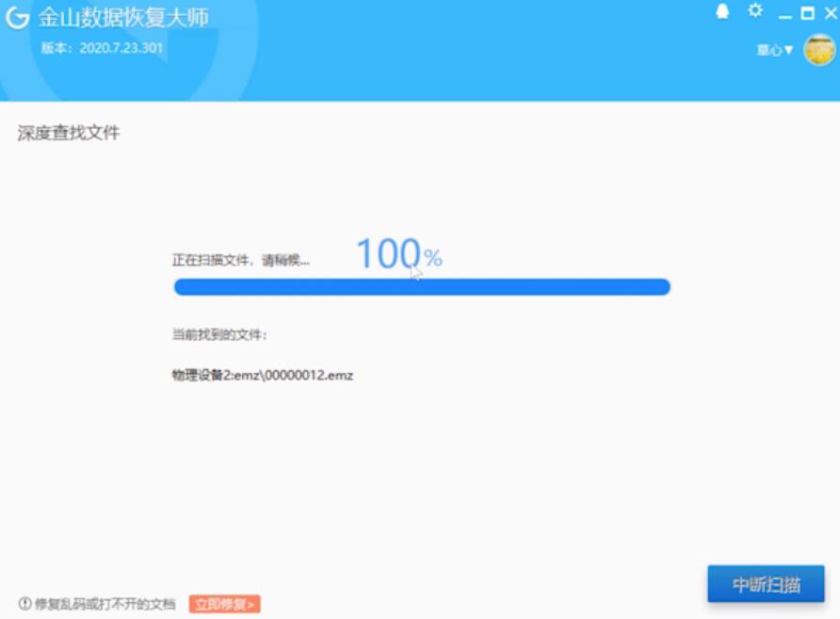
Task: Maximize the recovery application window
Action: tap(808, 13)
